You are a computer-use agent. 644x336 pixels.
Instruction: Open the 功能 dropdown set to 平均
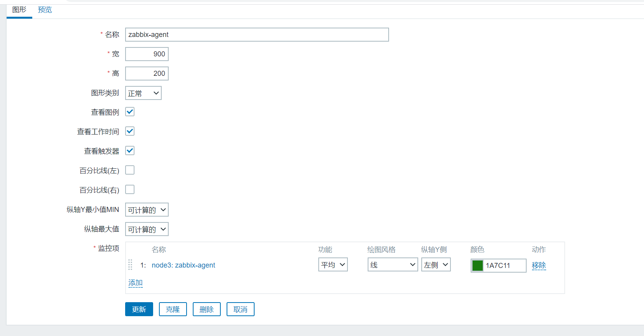pyautogui.click(x=333, y=264)
